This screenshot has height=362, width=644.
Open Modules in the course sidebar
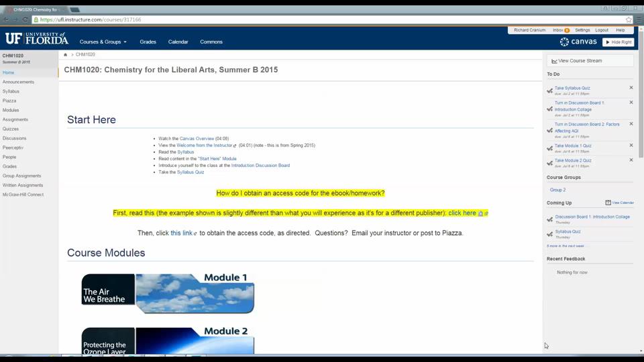pyautogui.click(x=11, y=110)
